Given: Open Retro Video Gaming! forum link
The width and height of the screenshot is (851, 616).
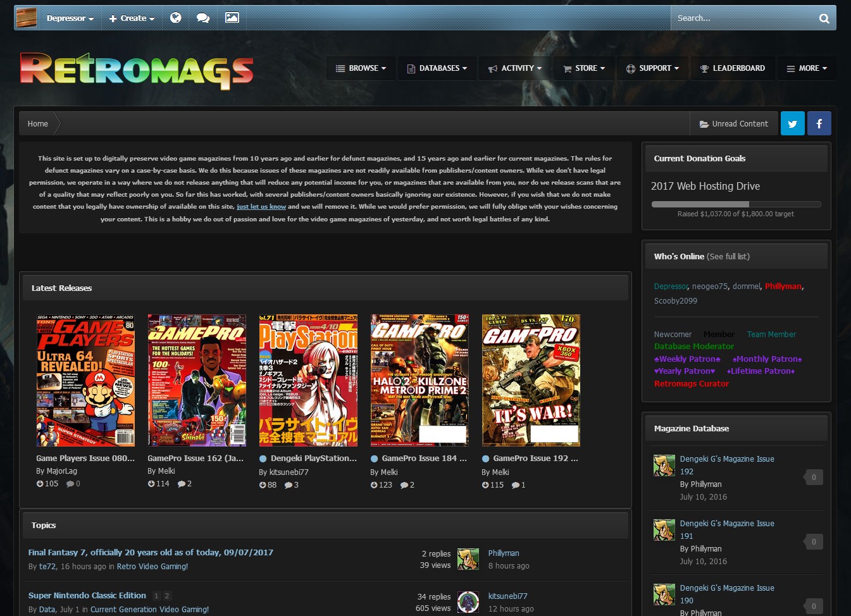Looking at the screenshot, I should click(152, 567).
